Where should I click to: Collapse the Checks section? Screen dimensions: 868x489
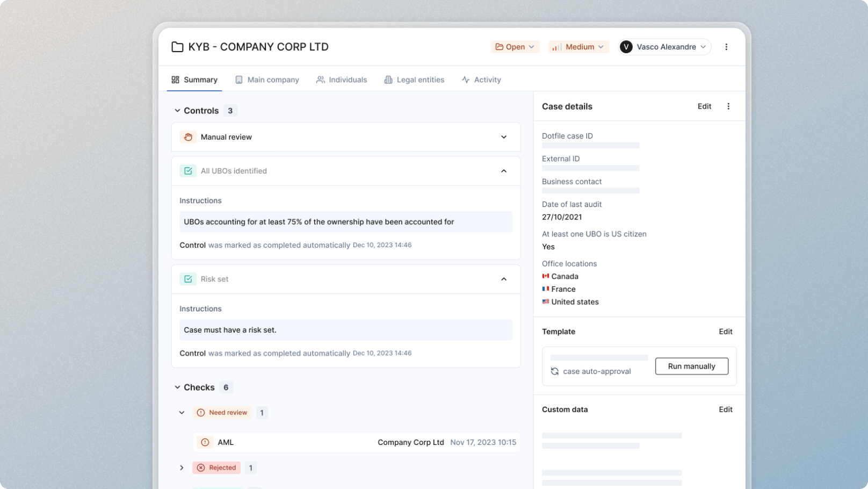[x=177, y=387]
